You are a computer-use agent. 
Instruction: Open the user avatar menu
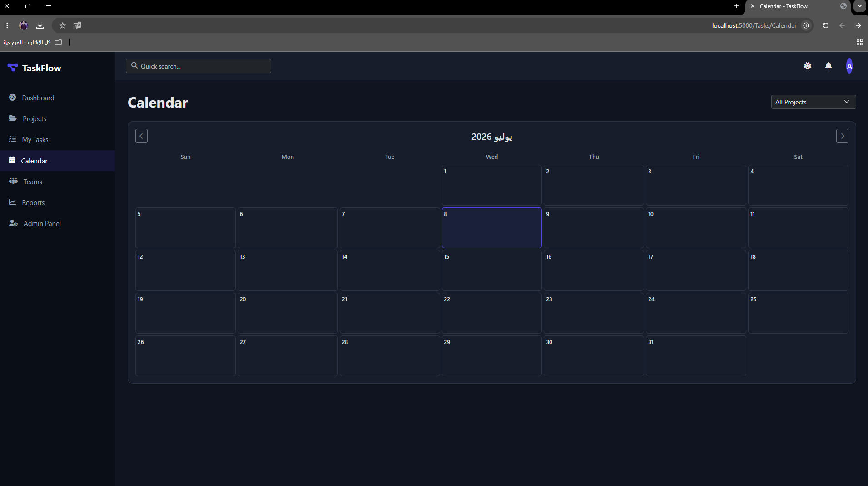click(849, 66)
